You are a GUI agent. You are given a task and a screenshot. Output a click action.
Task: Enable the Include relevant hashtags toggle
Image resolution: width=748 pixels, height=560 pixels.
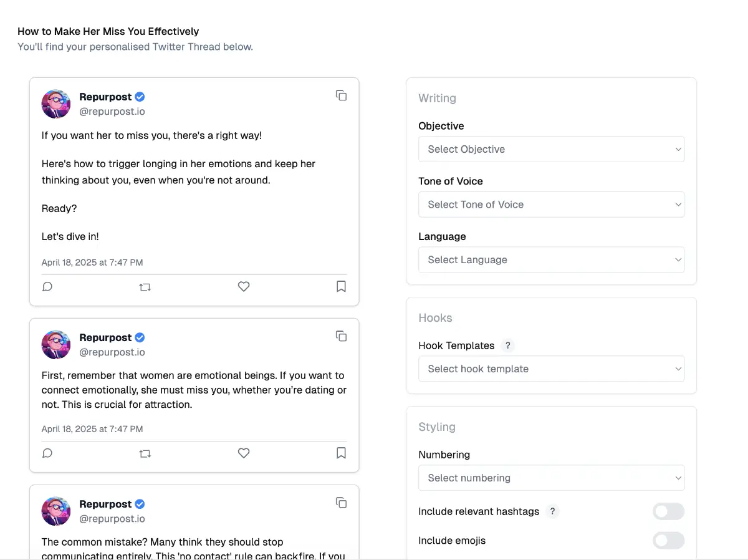tap(668, 512)
